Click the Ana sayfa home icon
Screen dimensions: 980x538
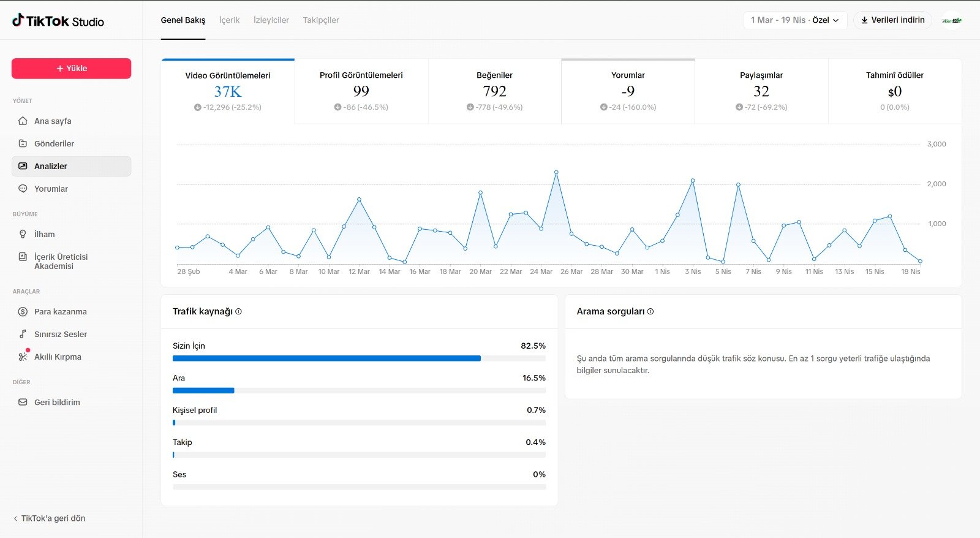[23, 121]
